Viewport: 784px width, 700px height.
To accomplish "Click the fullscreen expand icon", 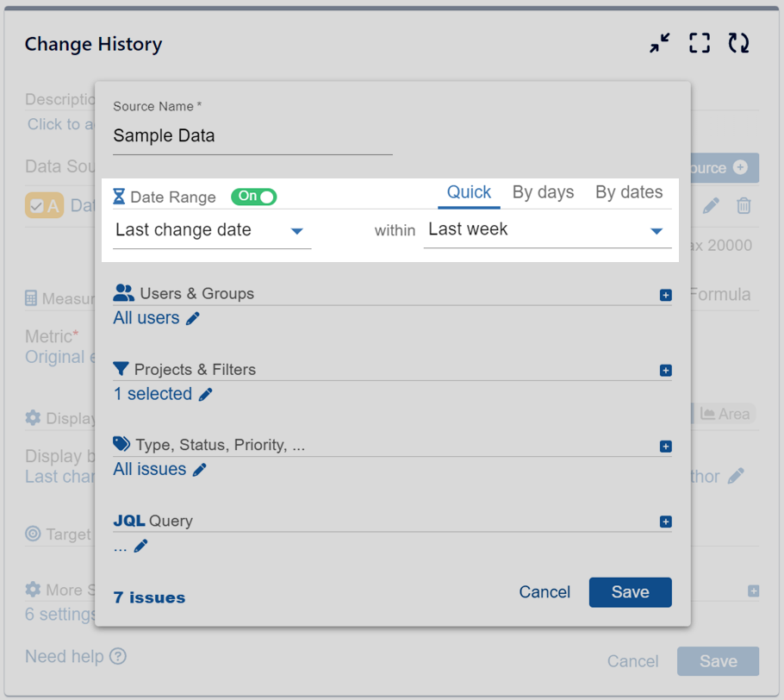I will pyautogui.click(x=700, y=44).
